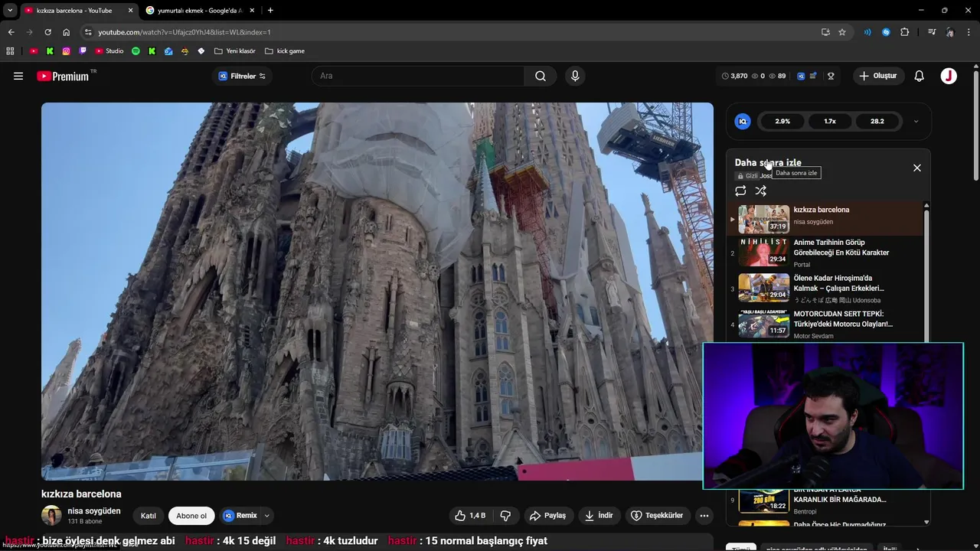Click the Oluştur create button
This screenshot has height=551, width=980.
pos(878,76)
